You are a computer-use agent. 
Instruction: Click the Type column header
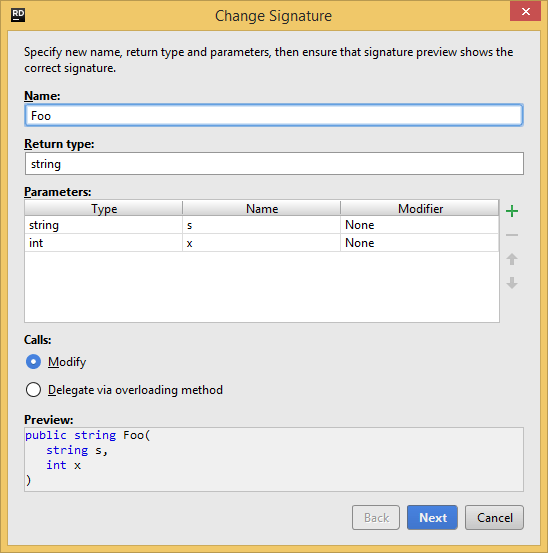pyautogui.click(x=104, y=208)
